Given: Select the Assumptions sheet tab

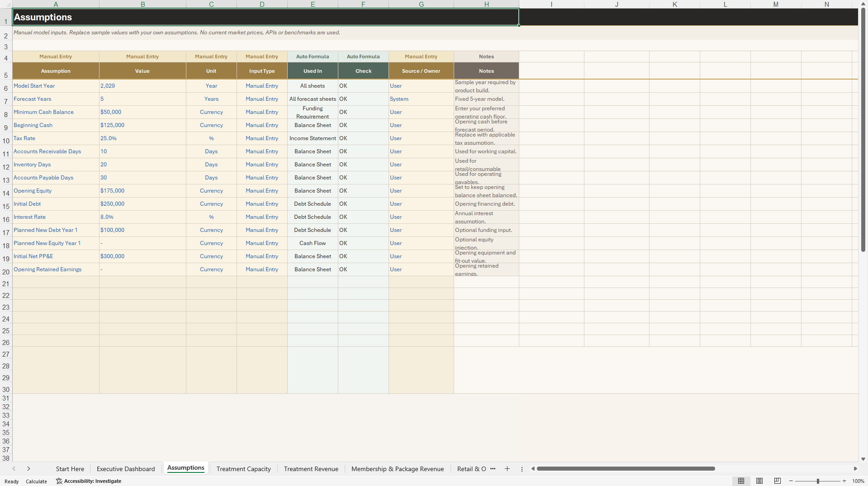Looking at the screenshot, I should click(x=185, y=468).
